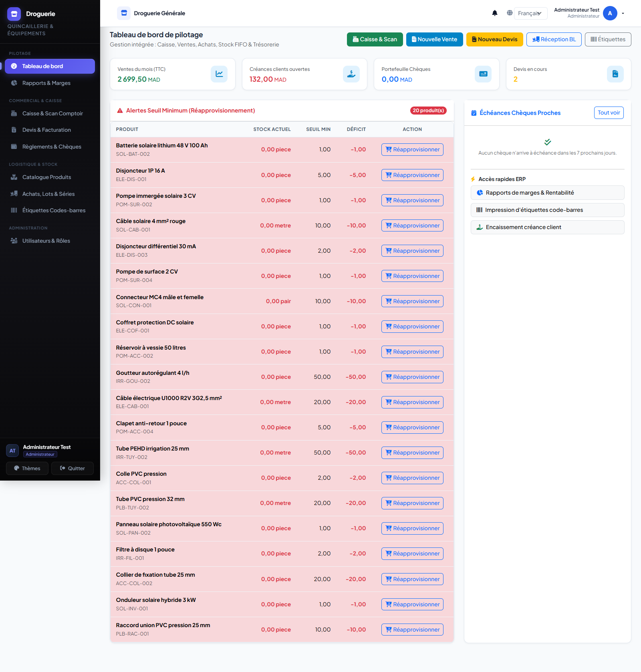Click the store icon beside Droguerie Générale
Image resolution: width=641 pixels, height=672 pixels.
pyautogui.click(x=124, y=13)
